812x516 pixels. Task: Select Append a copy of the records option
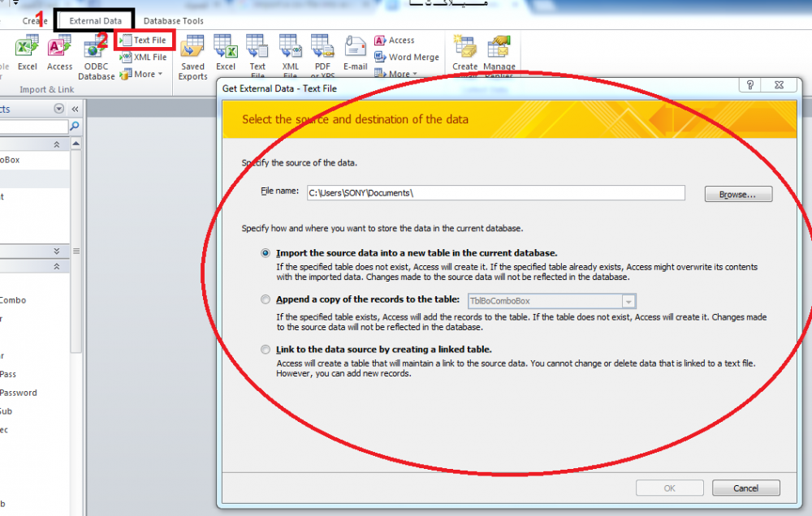coord(266,299)
